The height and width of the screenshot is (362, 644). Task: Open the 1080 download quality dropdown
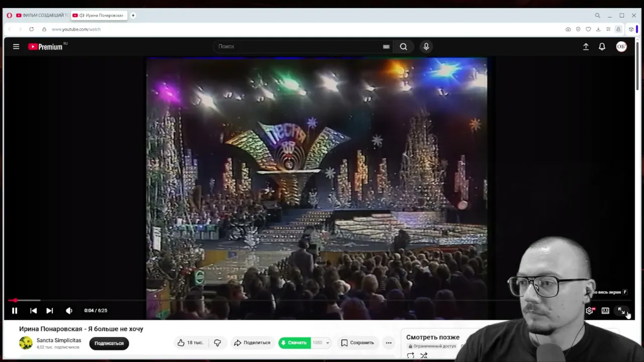(320, 343)
